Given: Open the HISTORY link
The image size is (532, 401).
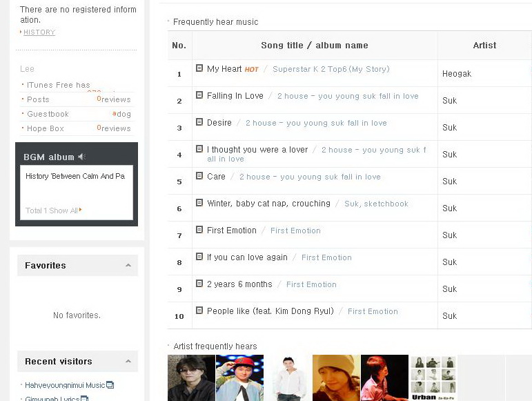Looking at the screenshot, I should coord(39,32).
